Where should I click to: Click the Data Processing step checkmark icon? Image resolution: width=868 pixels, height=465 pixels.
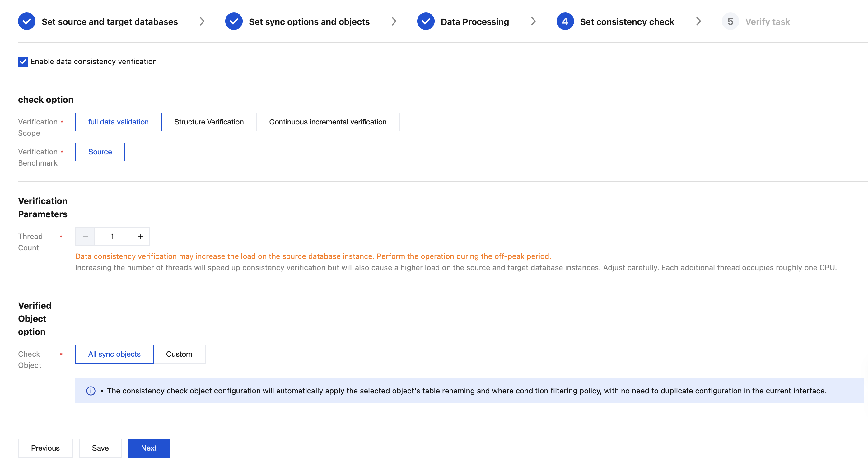426,21
